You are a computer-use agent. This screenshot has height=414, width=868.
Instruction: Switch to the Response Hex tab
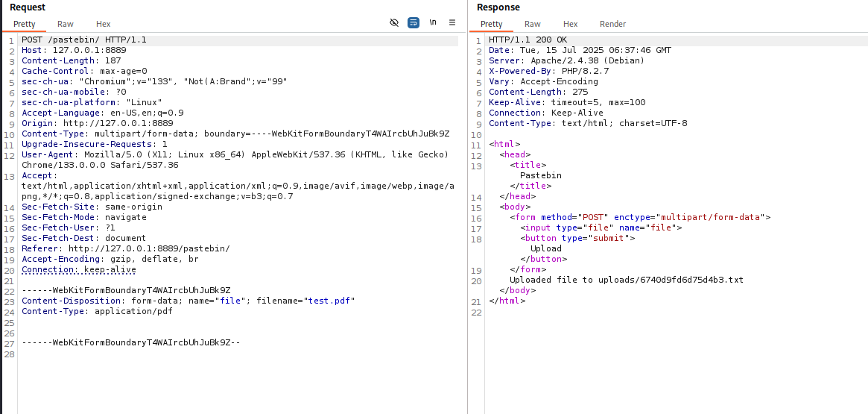click(x=571, y=24)
